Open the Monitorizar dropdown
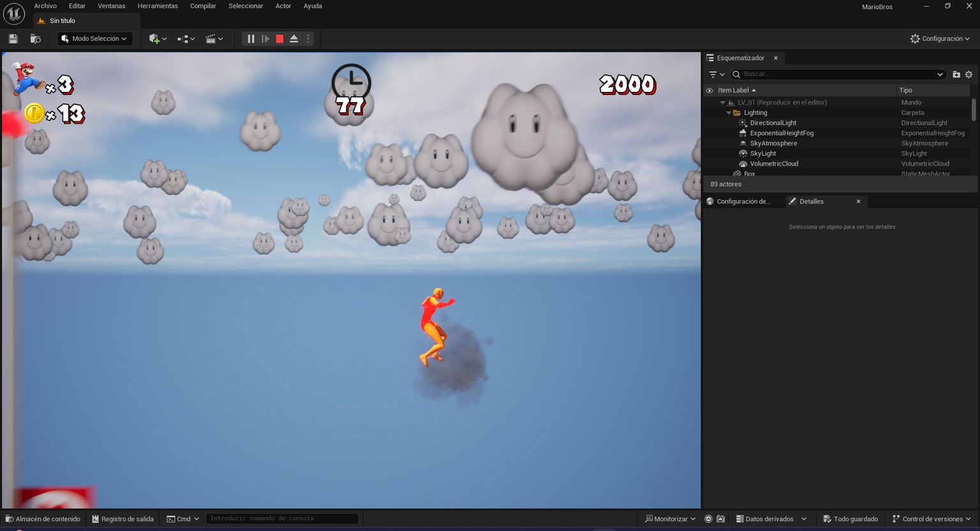980x531 pixels. click(x=670, y=519)
